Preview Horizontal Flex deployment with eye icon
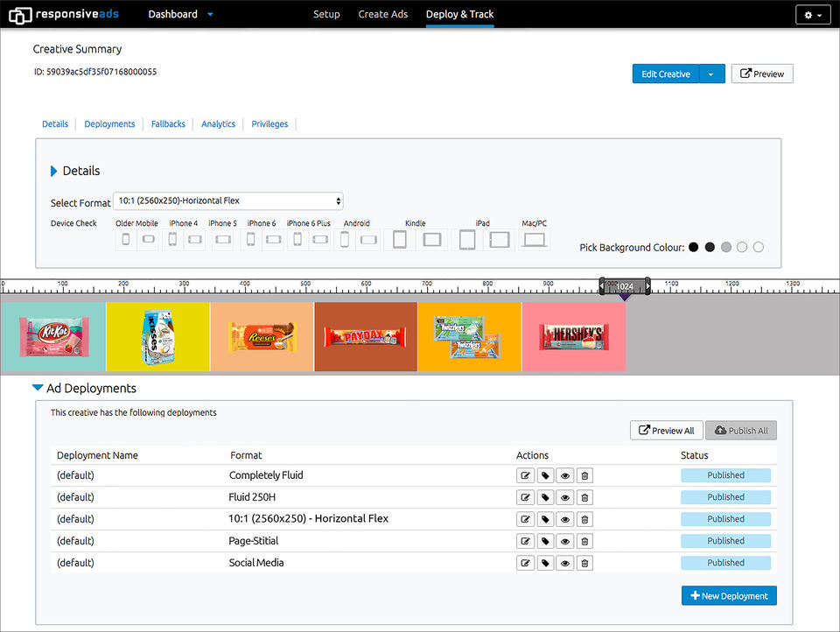The height and width of the screenshot is (632, 840). [565, 519]
